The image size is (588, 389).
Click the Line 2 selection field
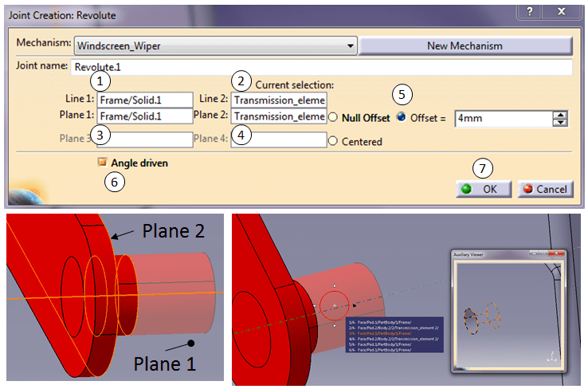pos(279,100)
